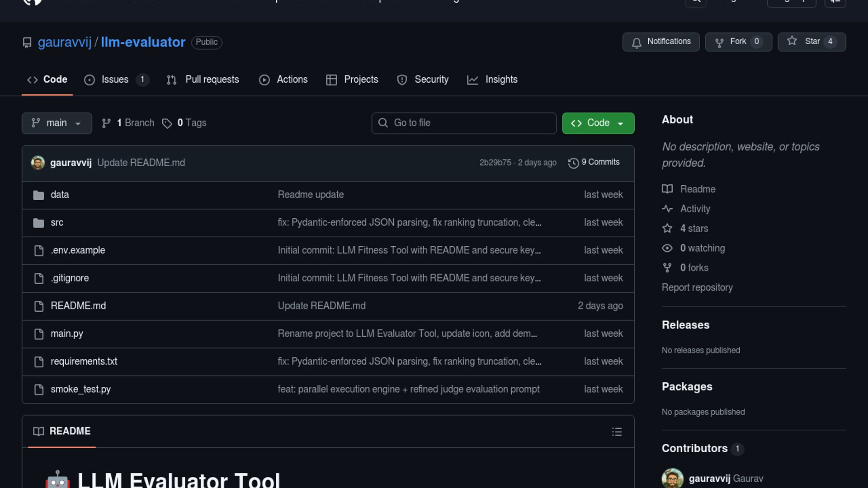Star the llm-evaluator repository
Image resolution: width=868 pixels, height=488 pixels.
[811, 42]
